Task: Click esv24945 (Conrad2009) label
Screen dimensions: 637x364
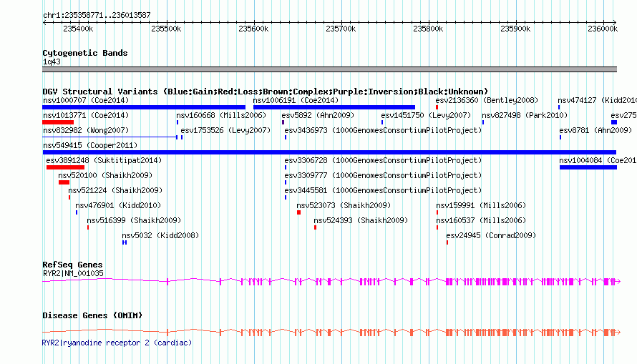Action: click(491, 235)
